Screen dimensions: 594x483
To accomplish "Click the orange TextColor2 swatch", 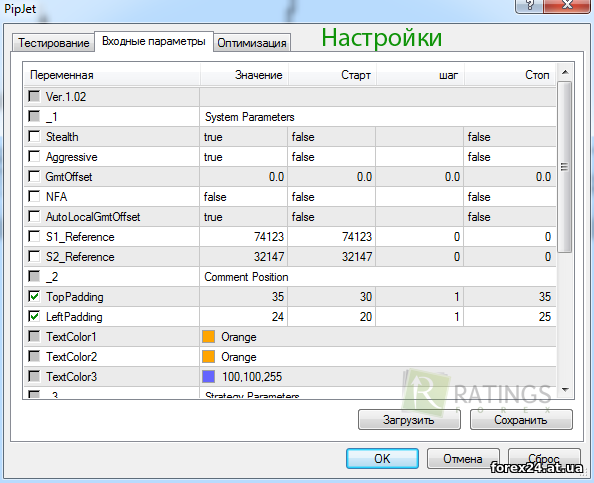I will tap(208, 356).
